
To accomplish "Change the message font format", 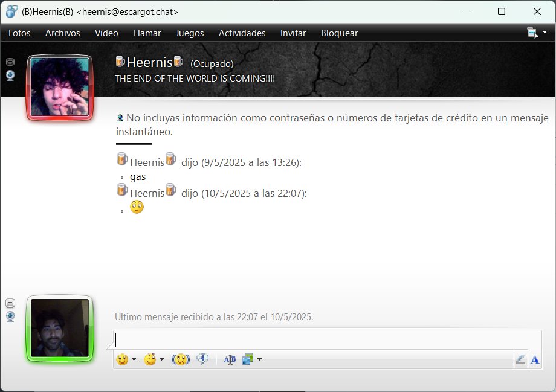I will 229,359.
